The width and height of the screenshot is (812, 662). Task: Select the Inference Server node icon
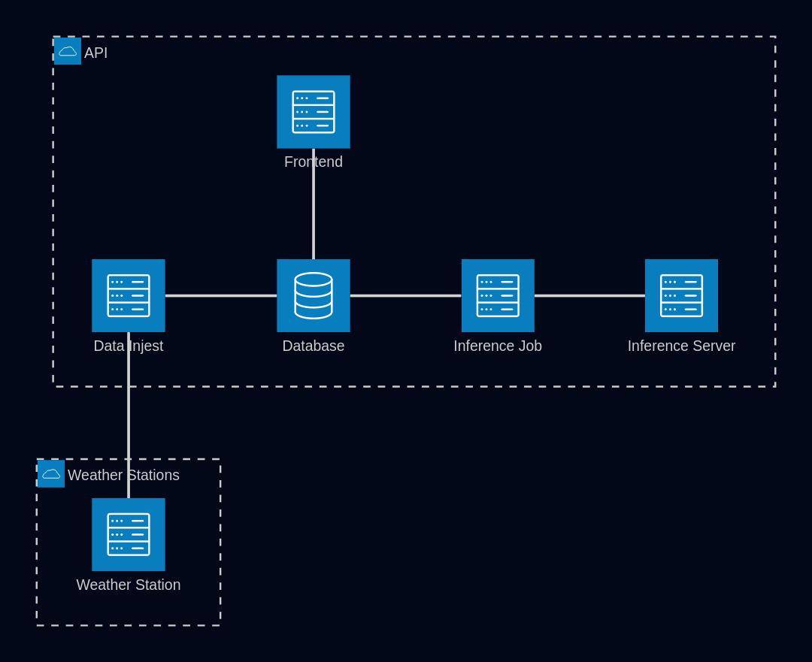pyautogui.click(x=681, y=295)
